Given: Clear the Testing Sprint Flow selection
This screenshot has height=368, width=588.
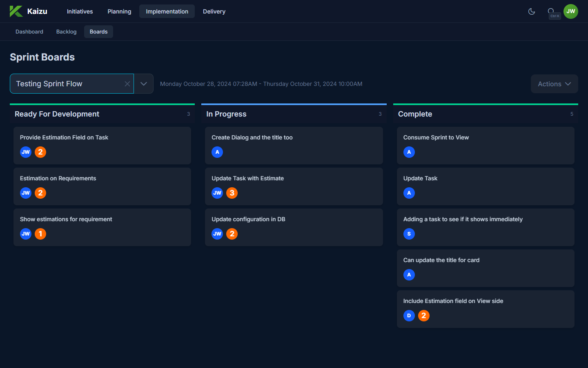Looking at the screenshot, I should [127, 84].
